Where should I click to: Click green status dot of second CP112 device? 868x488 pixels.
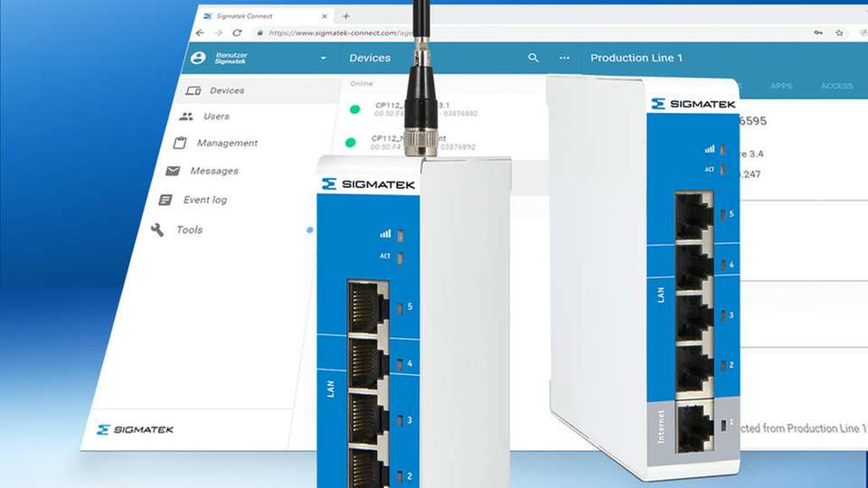pos(351,143)
